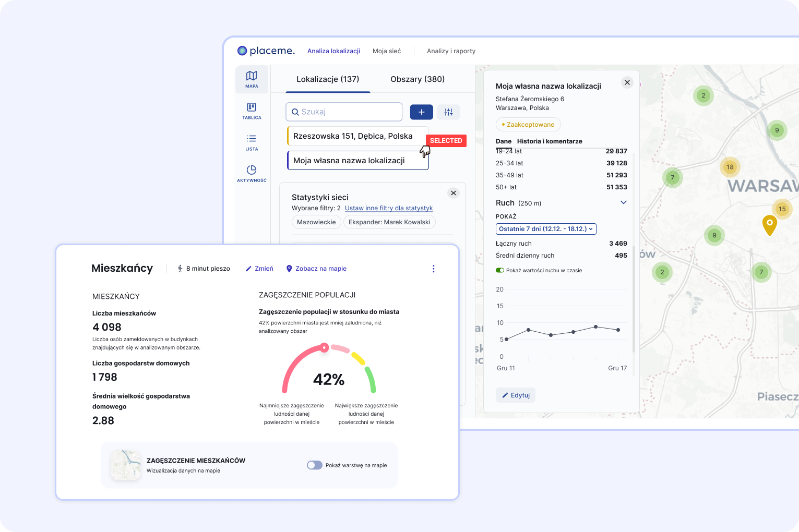The height and width of the screenshot is (532, 799).
Task: Click the pencil Zmień icon
Action: (x=248, y=269)
